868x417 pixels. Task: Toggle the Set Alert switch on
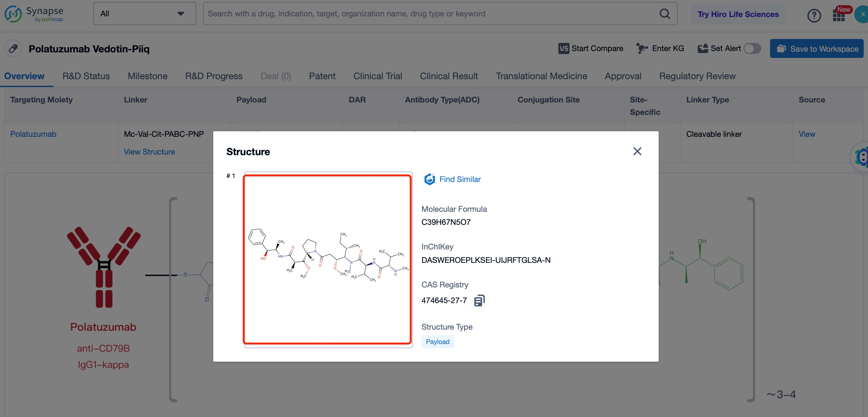pyautogui.click(x=754, y=49)
